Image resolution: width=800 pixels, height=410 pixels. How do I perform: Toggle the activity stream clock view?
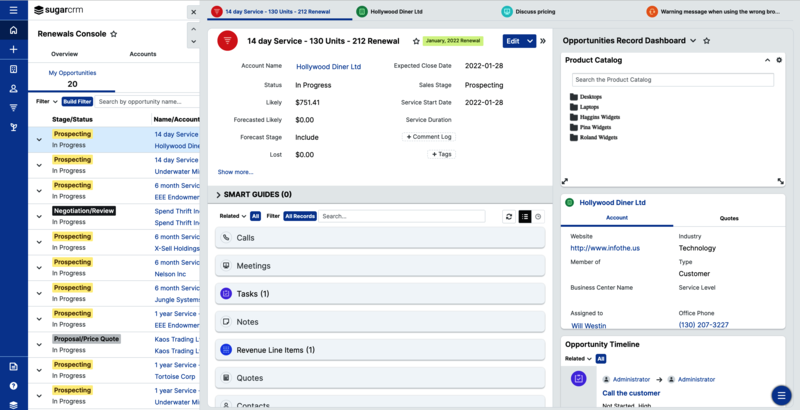coord(538,216)
